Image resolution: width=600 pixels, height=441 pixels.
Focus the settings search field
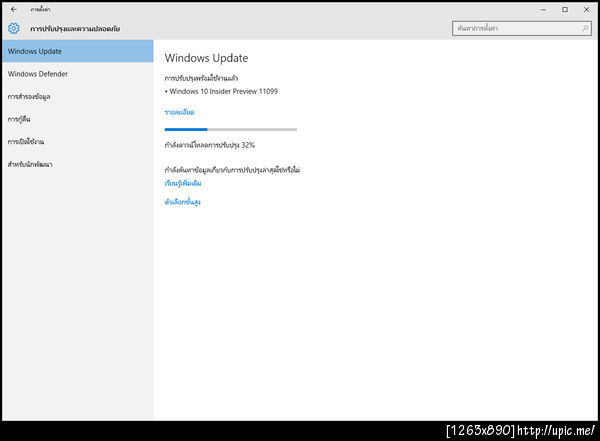[x=522, y=28]
